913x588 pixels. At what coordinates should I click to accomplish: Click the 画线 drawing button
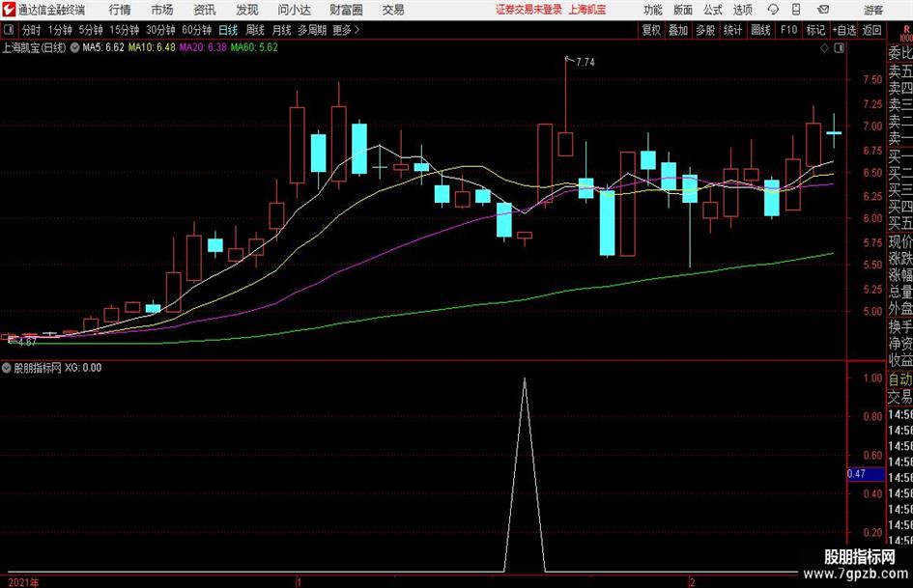760,30
